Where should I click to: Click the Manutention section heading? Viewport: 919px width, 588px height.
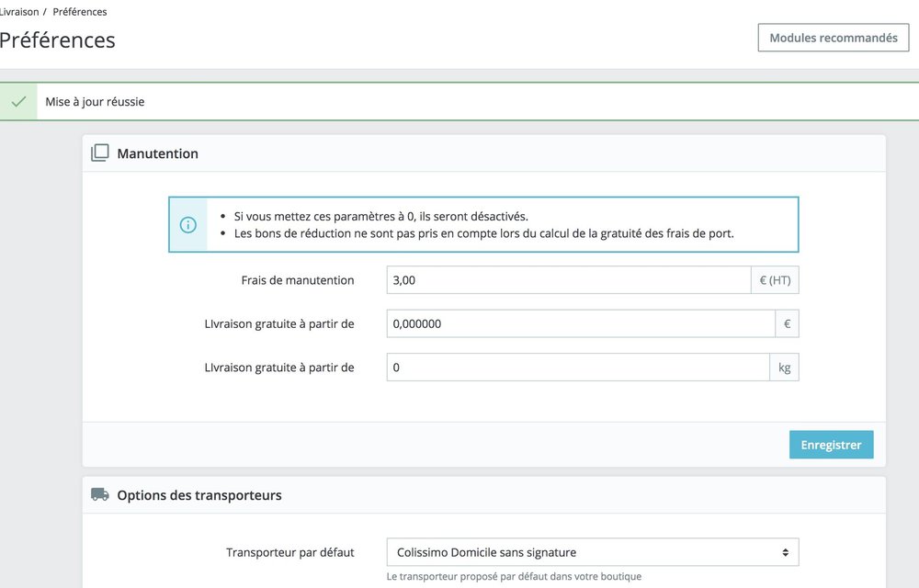tap(158, 153)
